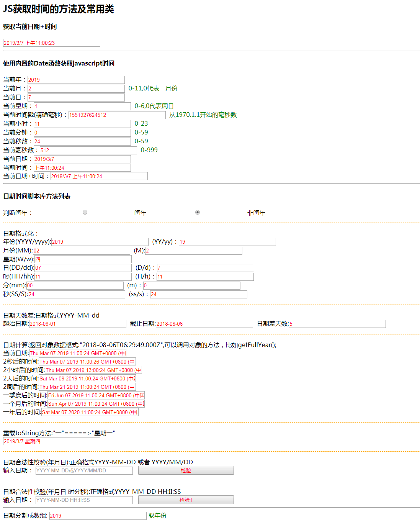The height and width of the screenshot is (521, 420).
Task: Click the 检验1 button
Action: coord(186,500)
